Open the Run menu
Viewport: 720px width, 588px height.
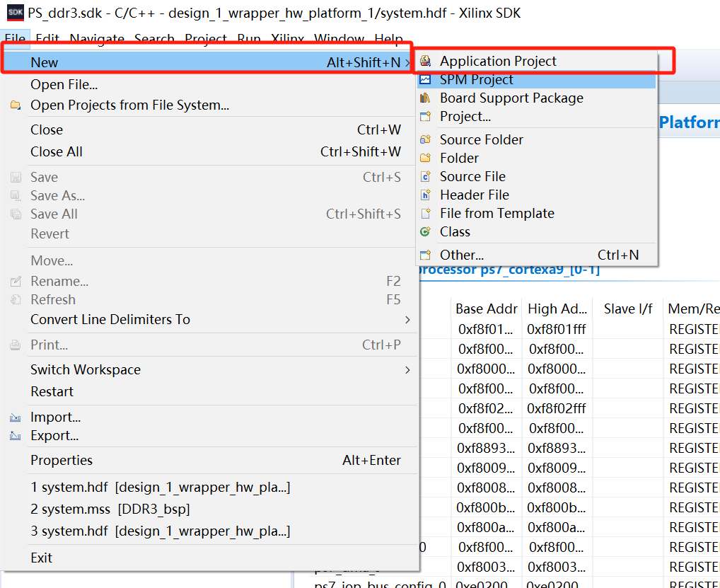click(x=249, y=39)
